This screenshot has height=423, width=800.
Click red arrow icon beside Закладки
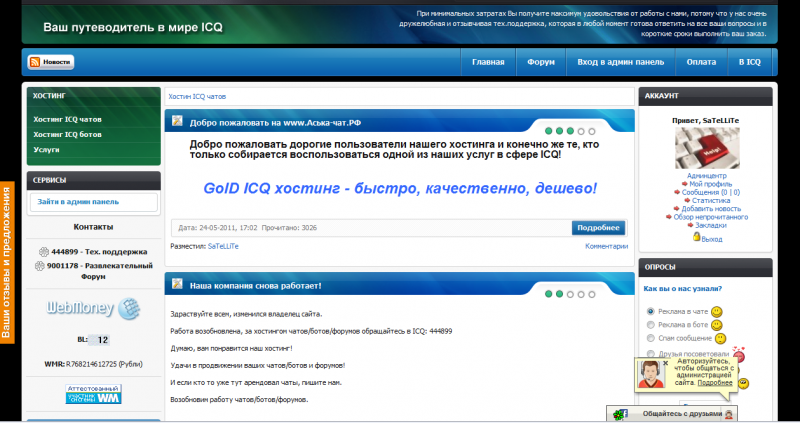(x=690, y=225)
